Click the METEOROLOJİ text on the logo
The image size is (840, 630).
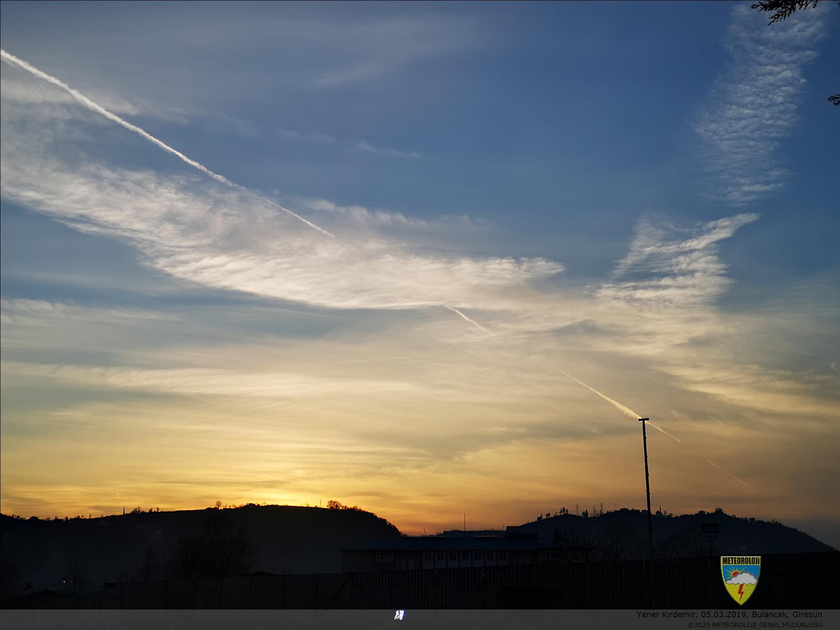[740, 560]
